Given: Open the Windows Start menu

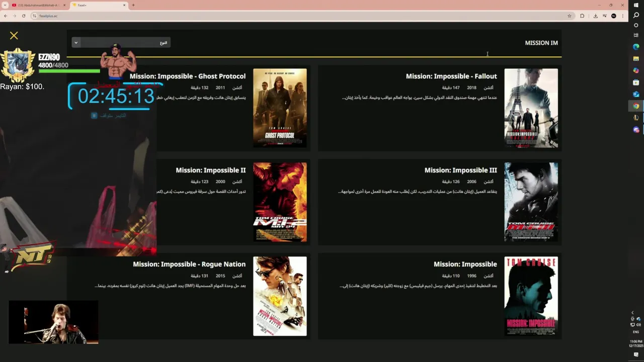Looking at the screenshot, I should coord(636,5).
